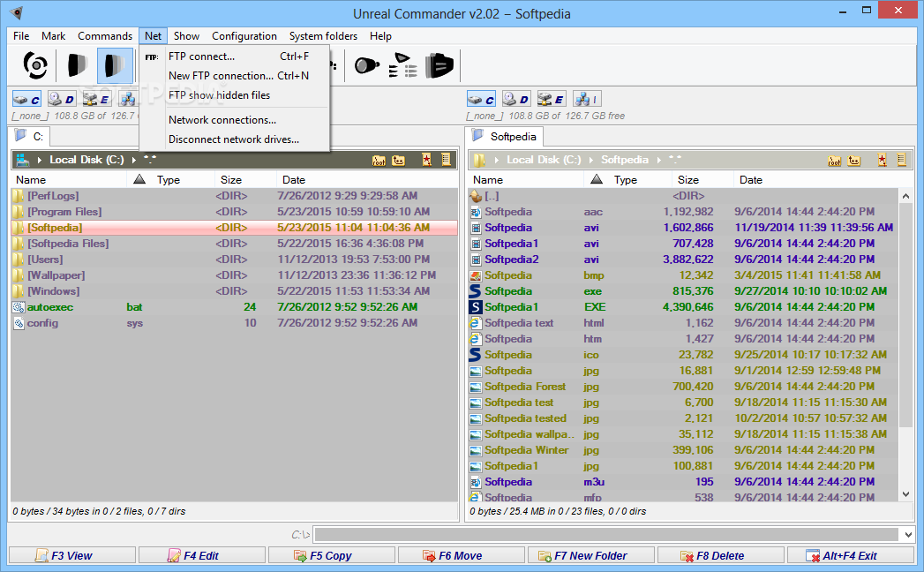The height and width of the screenshot is (572, 924).
Task: Go to root folder in right panel
Action: click(x=835, y=160)
